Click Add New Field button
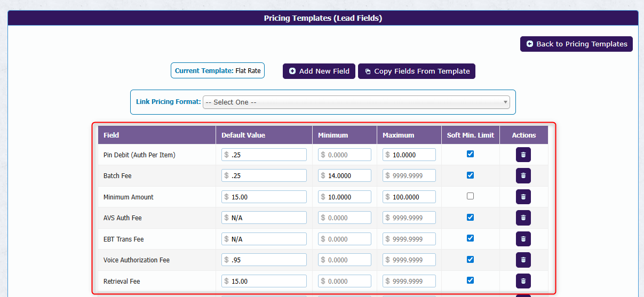 pyautogui.click(x=319, y=71)
